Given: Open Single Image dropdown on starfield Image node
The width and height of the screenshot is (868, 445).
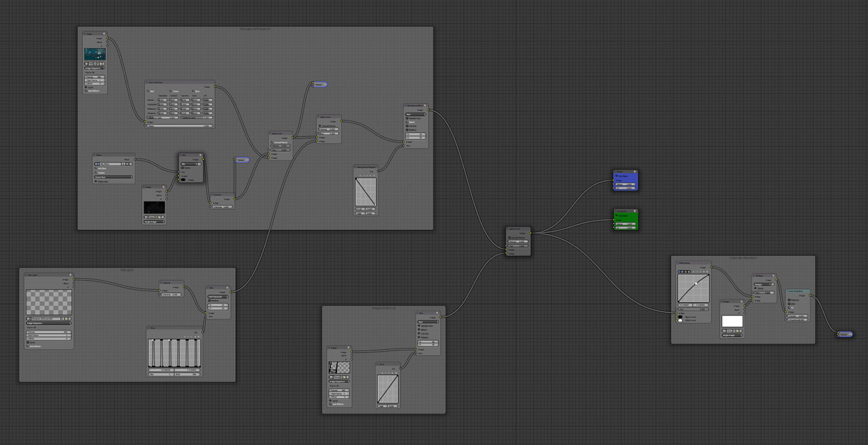Looking at the screenshot, I should pos(154,222).
